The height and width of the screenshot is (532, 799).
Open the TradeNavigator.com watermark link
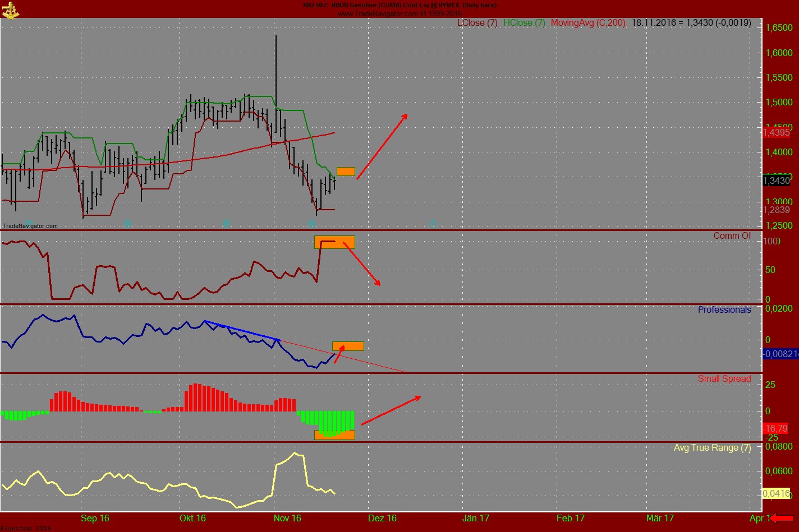[30, 226]
